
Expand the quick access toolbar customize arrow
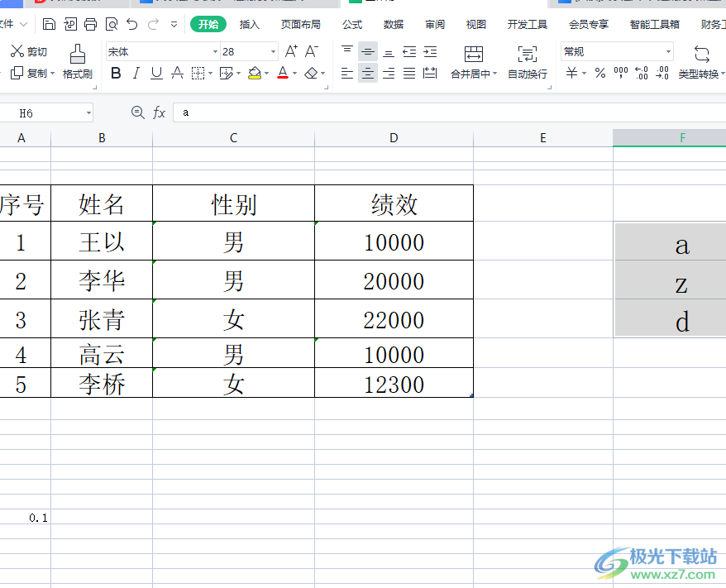coord(174,24)
